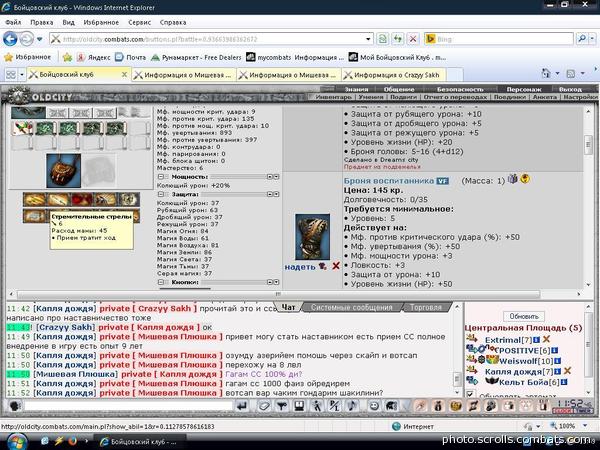
Task: Click the last arrow button on Защита bar
Action: pyautogui.click(x=276, y=194)
